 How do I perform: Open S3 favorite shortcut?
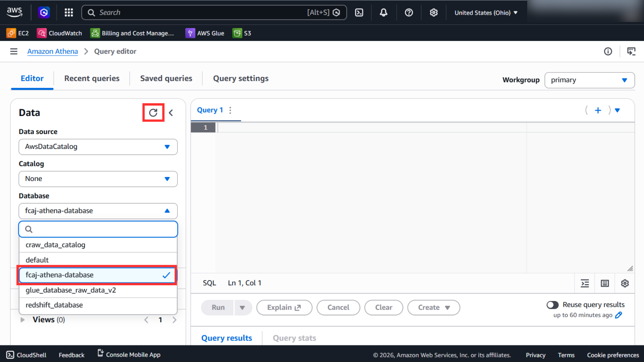242,33
